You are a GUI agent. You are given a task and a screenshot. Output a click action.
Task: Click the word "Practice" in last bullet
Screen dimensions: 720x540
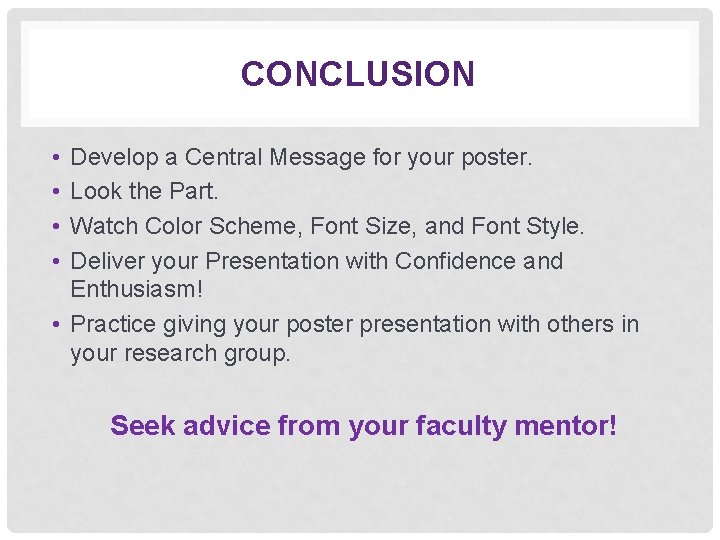coord(112,325)
